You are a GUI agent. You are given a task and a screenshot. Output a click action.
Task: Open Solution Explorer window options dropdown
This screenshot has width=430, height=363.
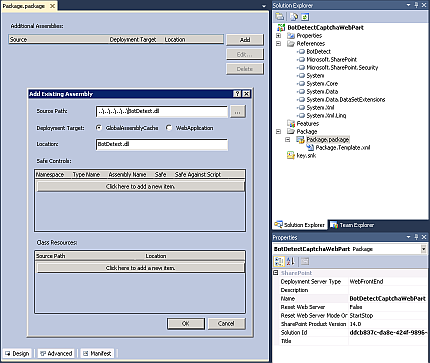pyautogui.click(x=409, y=5)
